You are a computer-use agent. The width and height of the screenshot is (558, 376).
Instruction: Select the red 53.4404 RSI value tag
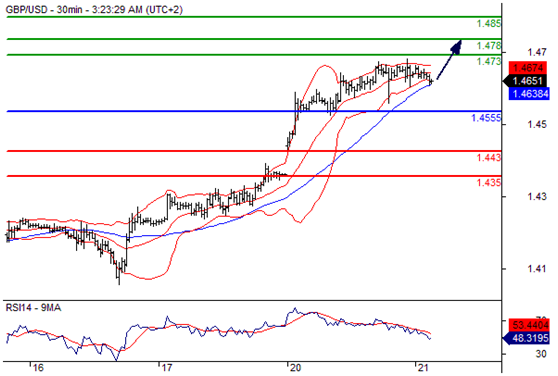[x=529, y=324]
